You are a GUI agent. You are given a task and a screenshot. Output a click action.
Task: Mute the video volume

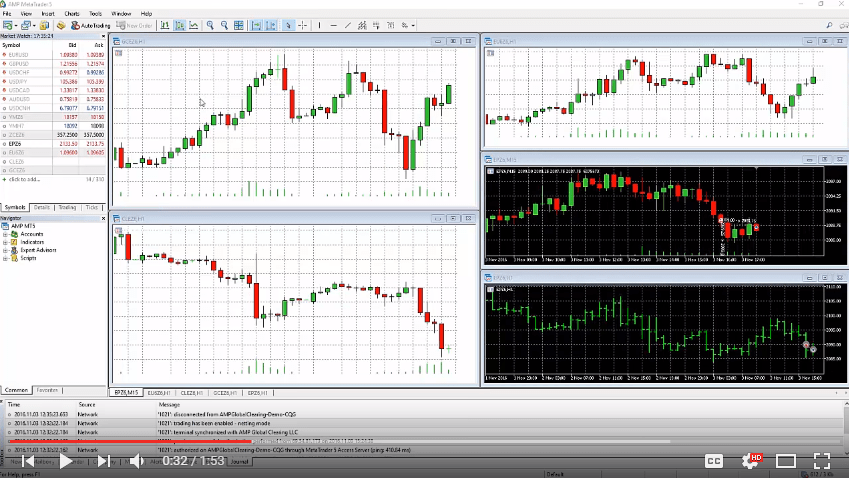[136, 461]
